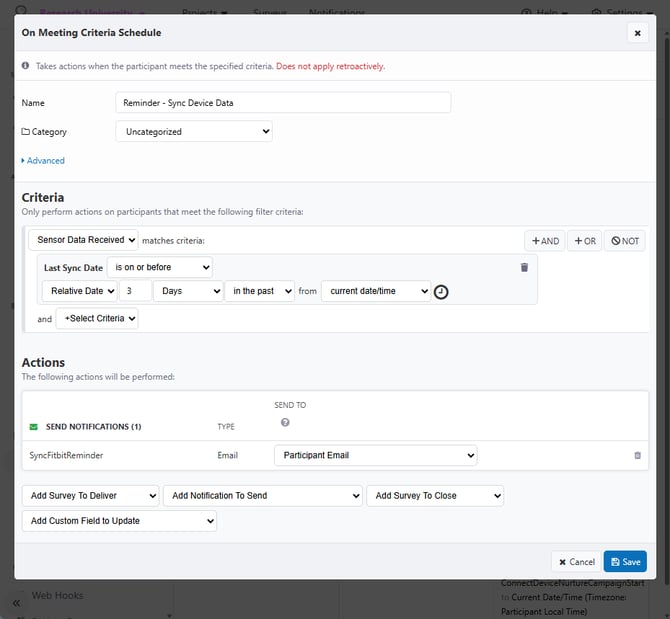The height and width of the screenshot is (619, 670).
Task: Click the Name input field
Action: [x=283, y=103]
